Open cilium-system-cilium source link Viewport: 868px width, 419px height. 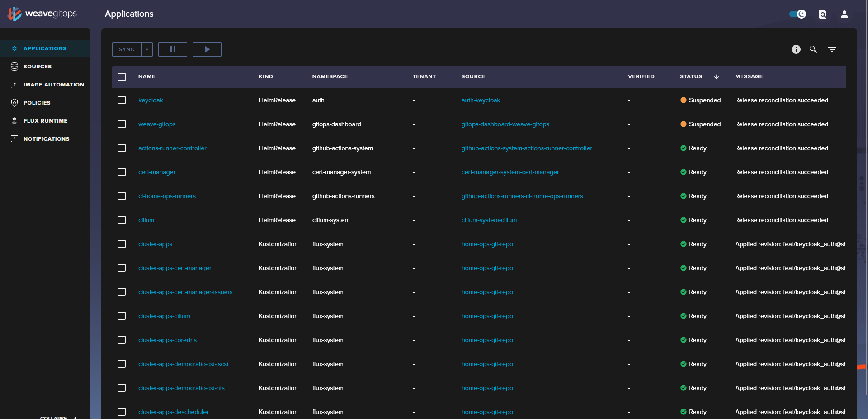tap(489, 220)
